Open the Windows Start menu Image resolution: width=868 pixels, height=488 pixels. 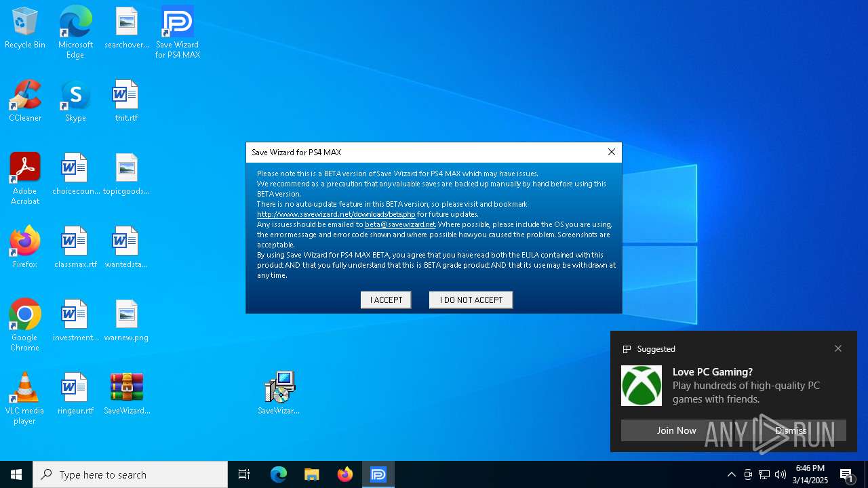point(16,474)
